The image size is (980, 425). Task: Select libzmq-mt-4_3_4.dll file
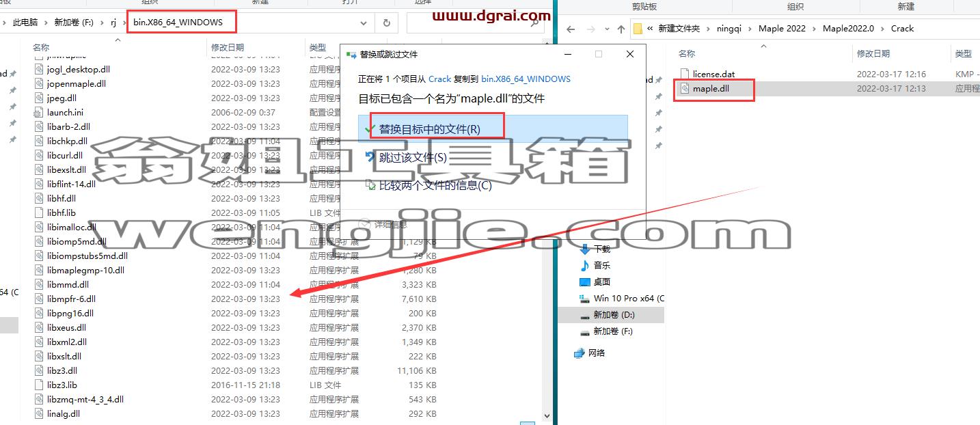[x=85, y=399]
